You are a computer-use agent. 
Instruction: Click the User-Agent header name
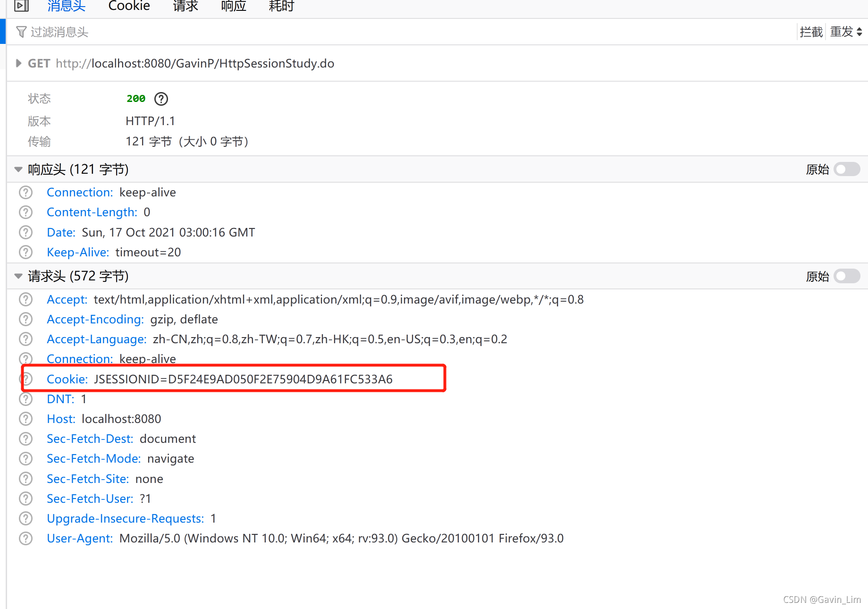tap(80, 538)
